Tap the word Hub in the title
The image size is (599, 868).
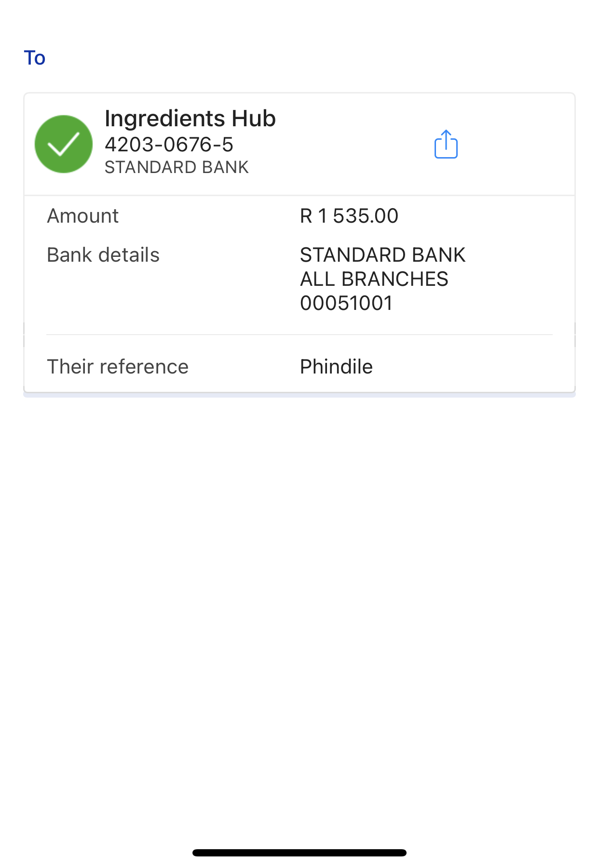point(254,119)
